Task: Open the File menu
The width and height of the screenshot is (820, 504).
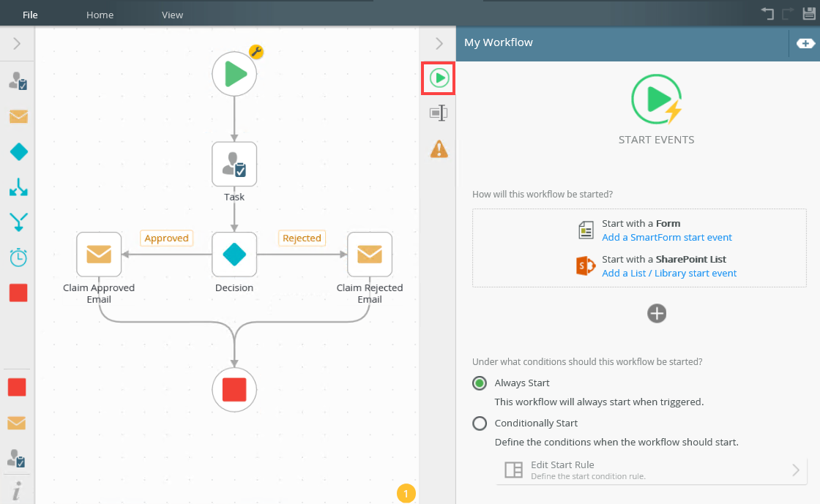Action: pos(30,15)
